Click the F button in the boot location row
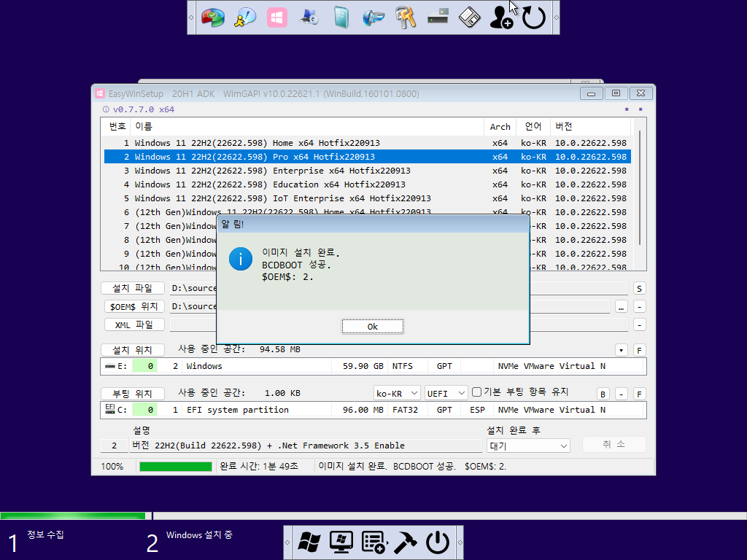The height and width of the screenshot is (560, 747). coord(639,394)
